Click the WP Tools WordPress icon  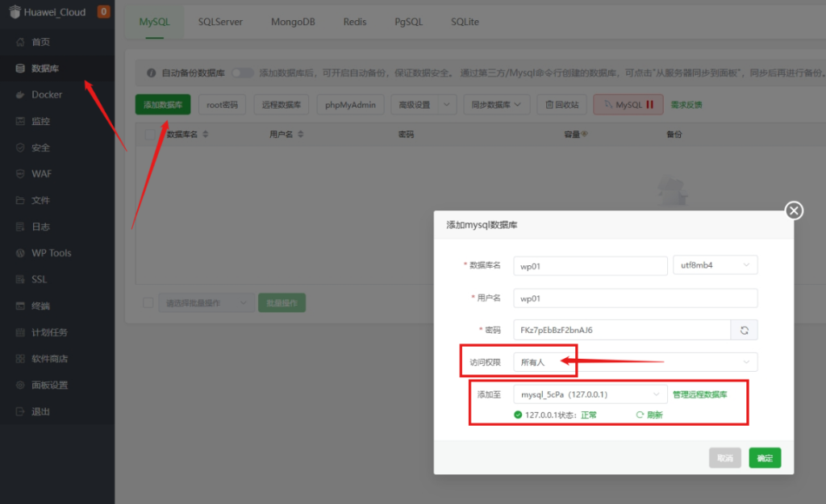click(20, 252)
